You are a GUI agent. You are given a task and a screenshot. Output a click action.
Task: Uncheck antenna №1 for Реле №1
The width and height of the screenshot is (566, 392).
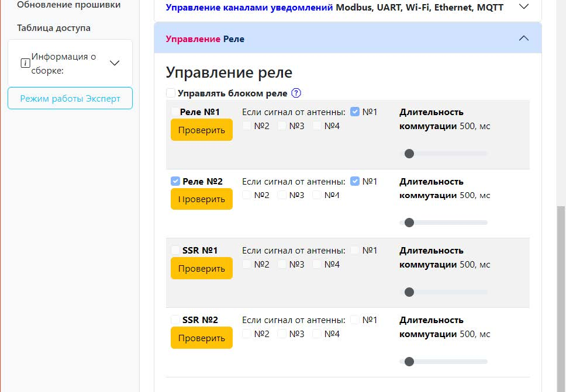[x=355, y=112]
